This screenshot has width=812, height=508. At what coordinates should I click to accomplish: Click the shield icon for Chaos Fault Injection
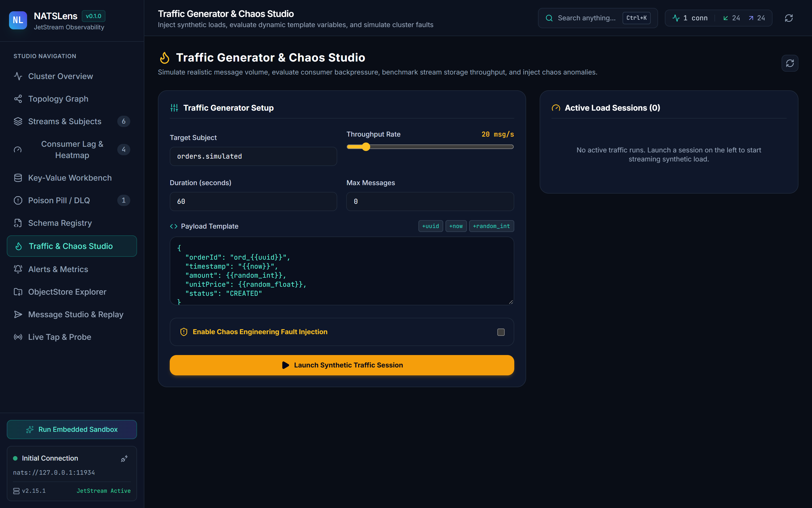(x=184, y=332)
